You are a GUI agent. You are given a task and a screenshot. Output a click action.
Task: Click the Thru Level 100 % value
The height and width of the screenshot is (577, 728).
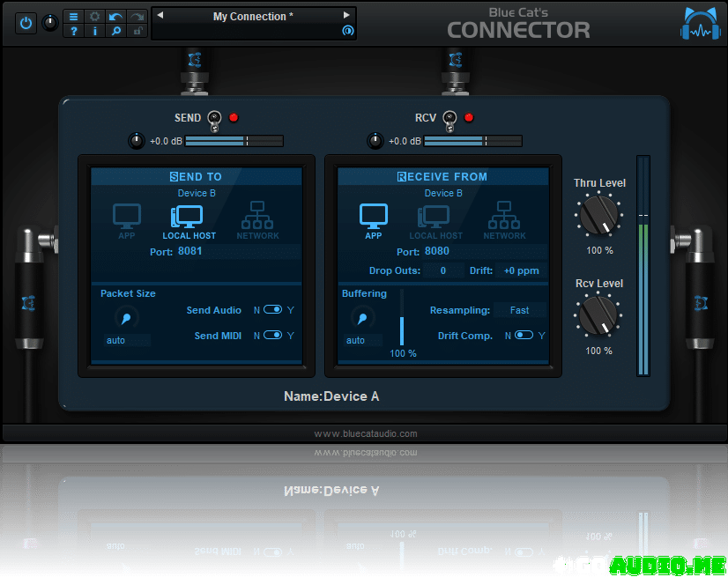599,251
